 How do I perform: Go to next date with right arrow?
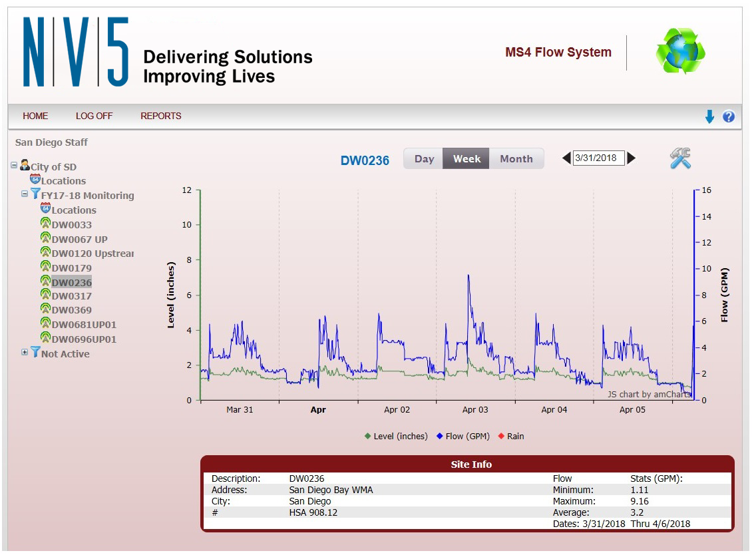tap(632, 158)
